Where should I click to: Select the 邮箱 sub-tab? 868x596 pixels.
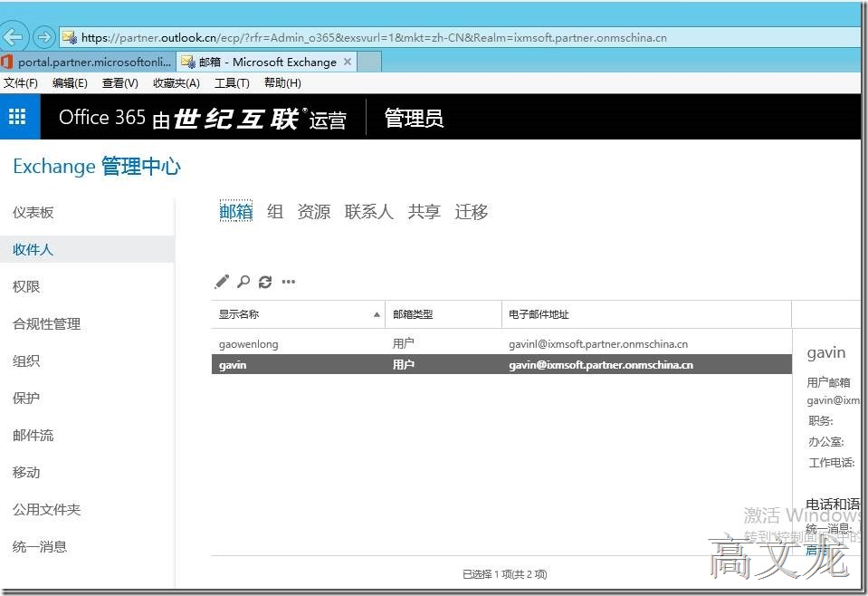coord(236,211)
